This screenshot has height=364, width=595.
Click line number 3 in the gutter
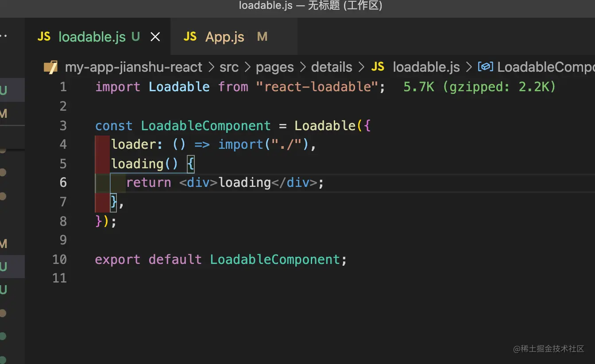coord(63,126)
